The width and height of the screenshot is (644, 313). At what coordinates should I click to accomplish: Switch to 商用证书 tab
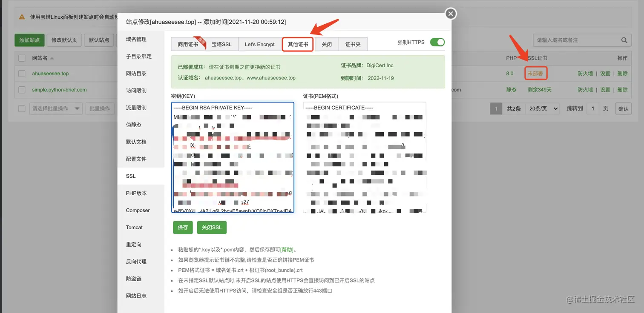(x=188, y=44)
